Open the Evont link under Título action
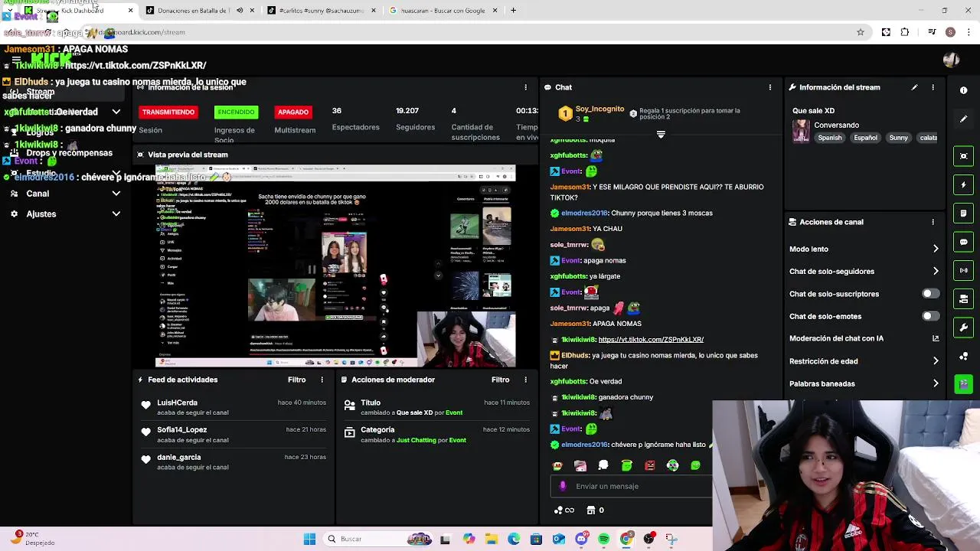Viewport: 980px width, 551px height. pyautogui.click(x=454, y=412)
